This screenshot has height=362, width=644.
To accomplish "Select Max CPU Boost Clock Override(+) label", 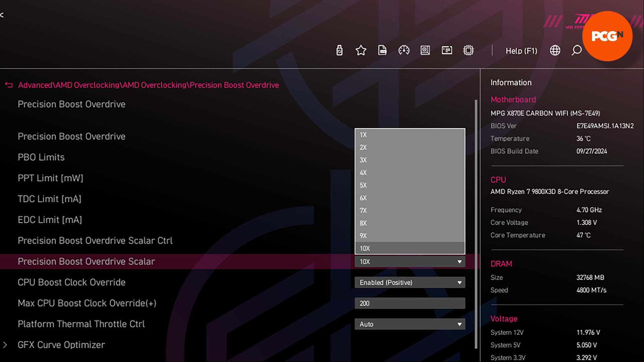I will [87, 303].
